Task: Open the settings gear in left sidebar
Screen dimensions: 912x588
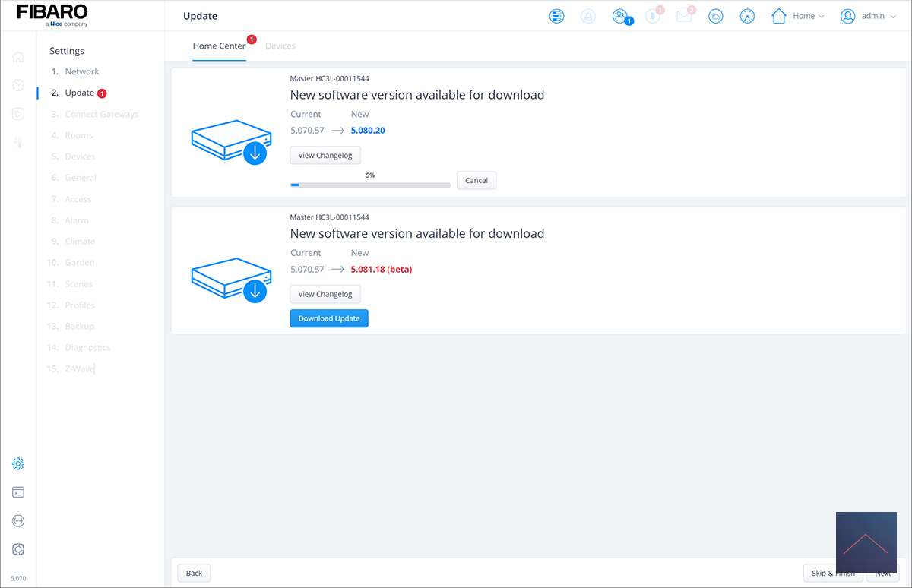Action: click(x=18, y=463)
